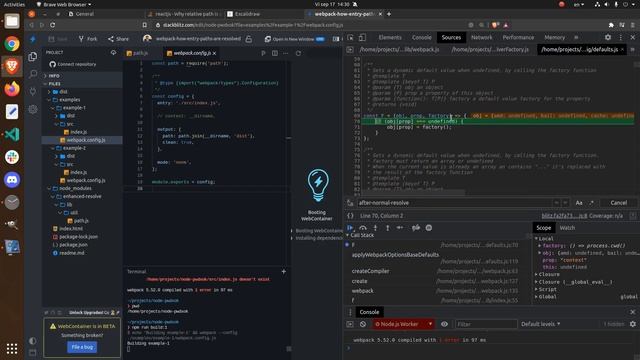Close the webpack.config.js editor tab
640x360 pixels.
click(x=214, y=53)
